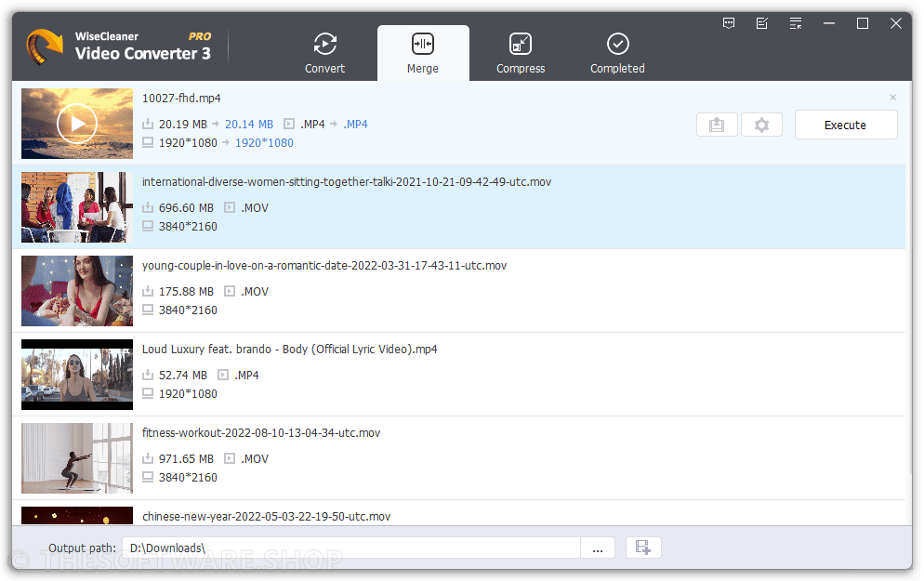Click the 175.88 MB file size

[x=186, y=292]
